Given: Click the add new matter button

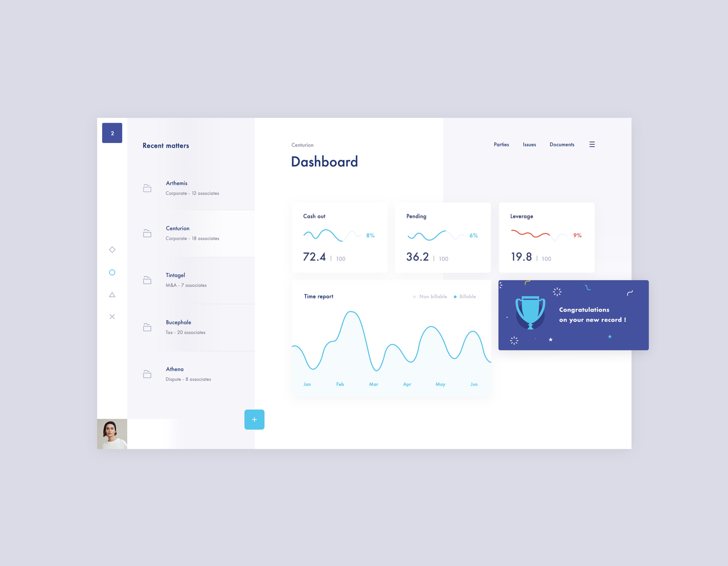Looking at the screenshot, I should 254,420.
